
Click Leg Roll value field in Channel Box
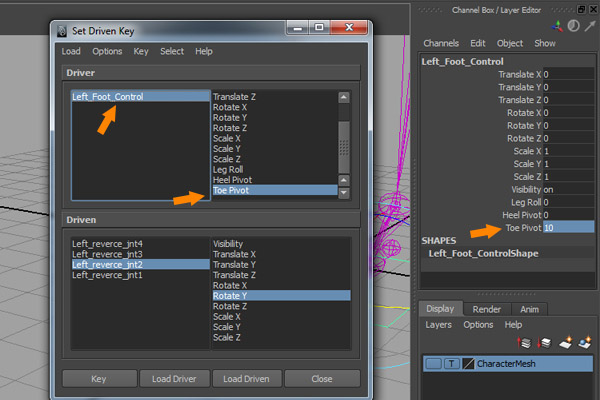coord(568,202)
